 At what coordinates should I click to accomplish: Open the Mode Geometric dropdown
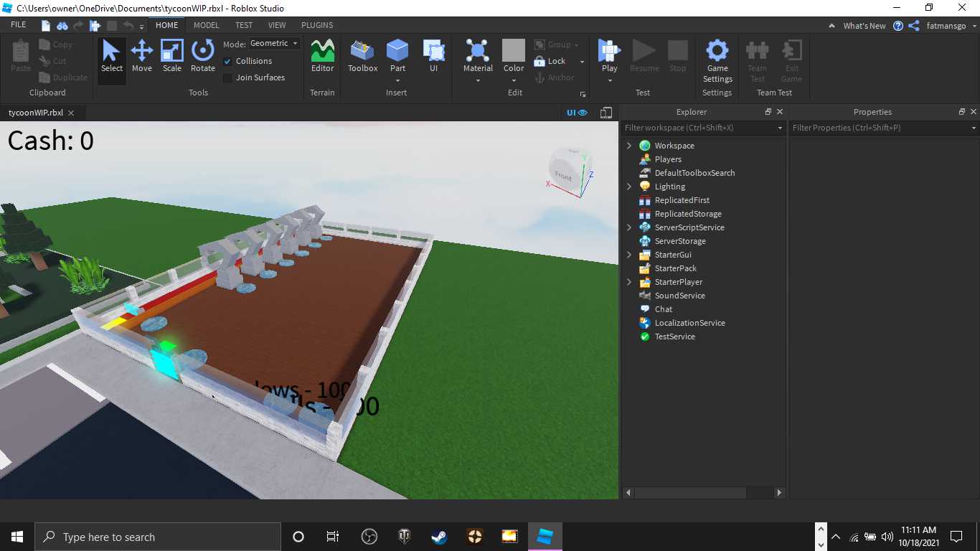point(275,44)
